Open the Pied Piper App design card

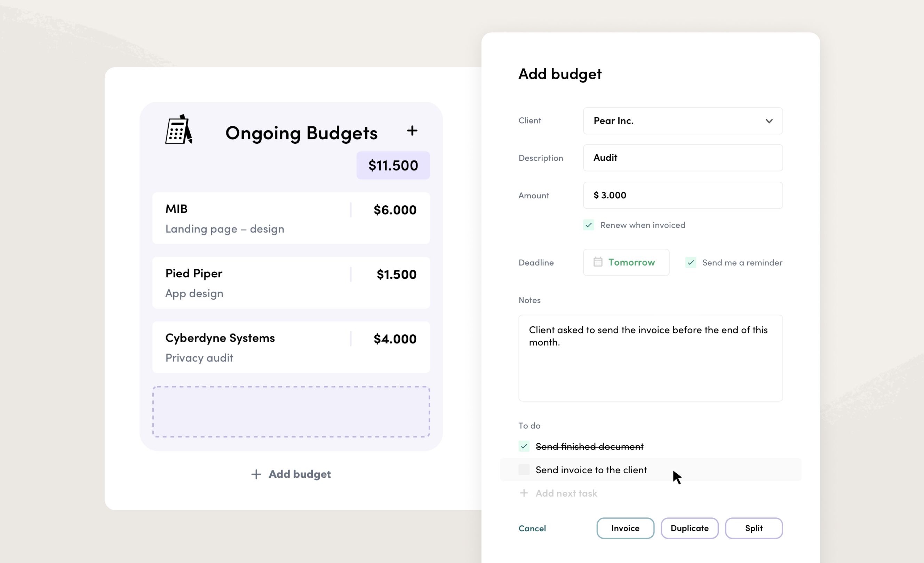[x=291, y=283]
